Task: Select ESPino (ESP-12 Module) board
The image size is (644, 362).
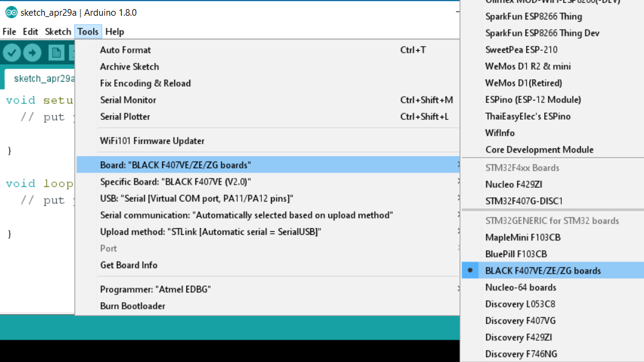Action: tap(553, 99)
